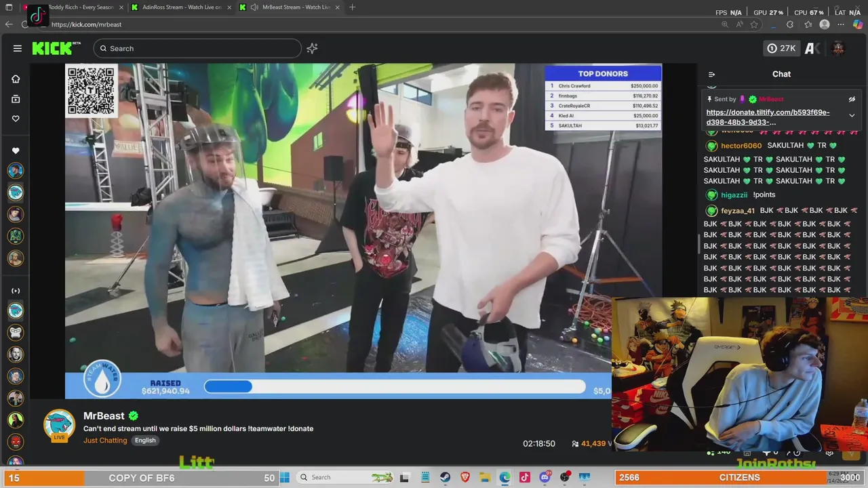Switch to AdinRoss Stream browser tab
Viewport: 868px width, 488px height.
(x=181, y=7)
